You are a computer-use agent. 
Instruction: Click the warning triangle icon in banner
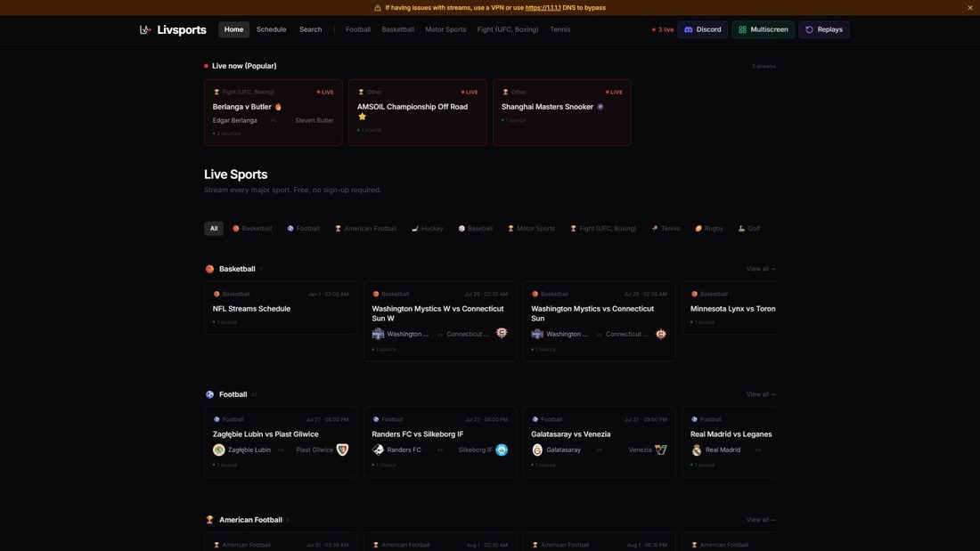(378, 7)
